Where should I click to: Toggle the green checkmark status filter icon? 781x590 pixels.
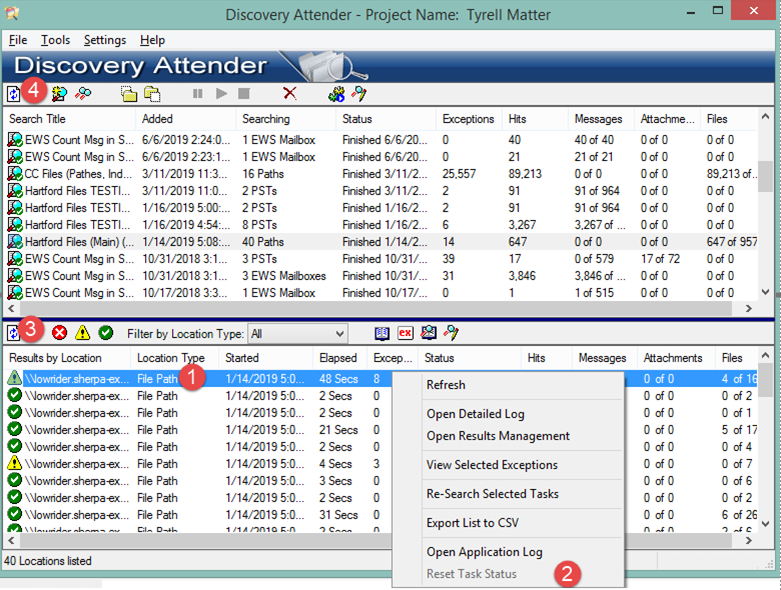(106, 333)
